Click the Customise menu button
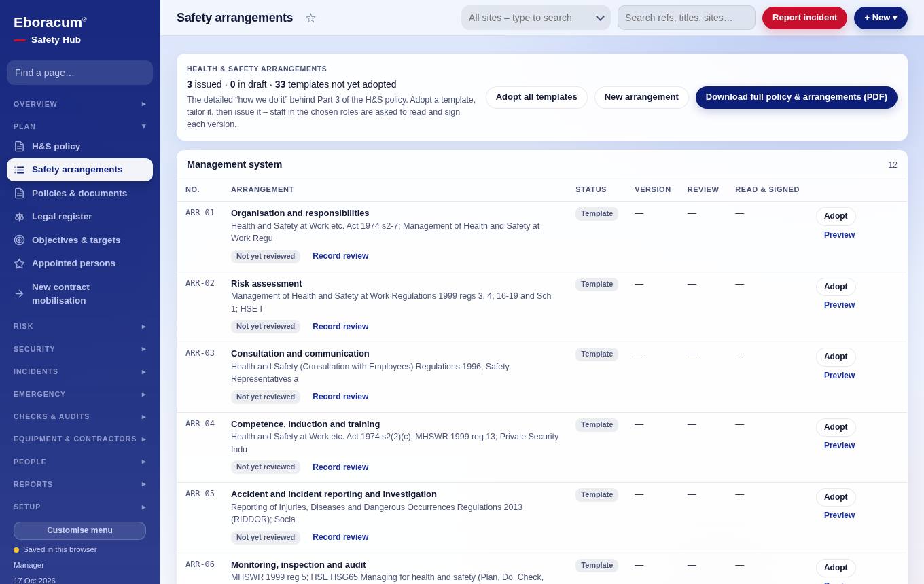This screenshot has height=584, width=924. tap(79, 530)
